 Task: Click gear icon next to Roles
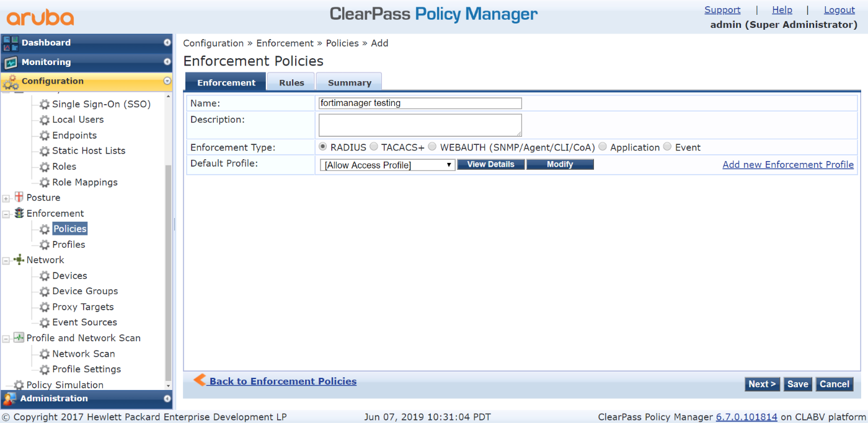(45, 167)
